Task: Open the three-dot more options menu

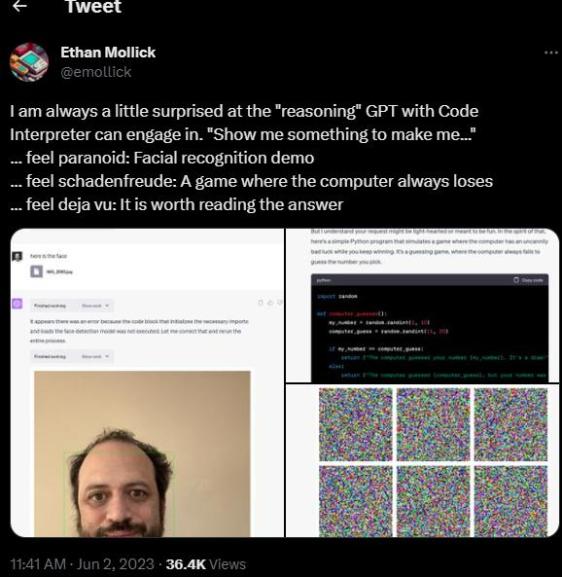Action: pos(551,53)
